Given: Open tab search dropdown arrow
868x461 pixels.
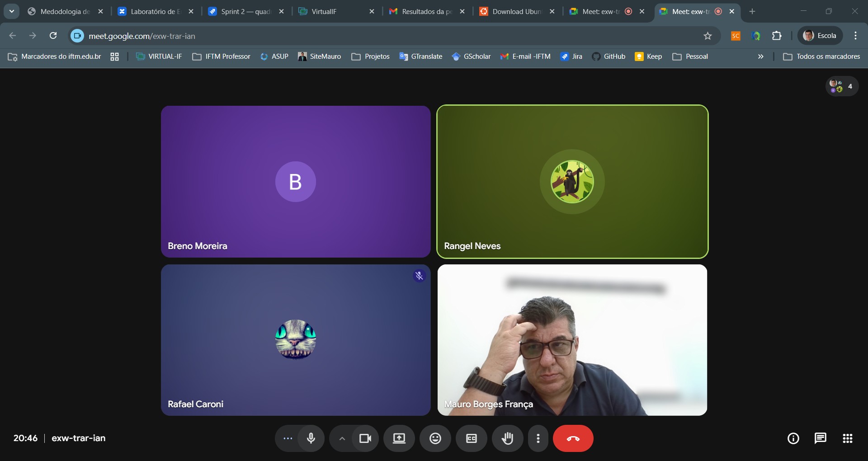Looking at the screenshot, I should tap(11, 12).
